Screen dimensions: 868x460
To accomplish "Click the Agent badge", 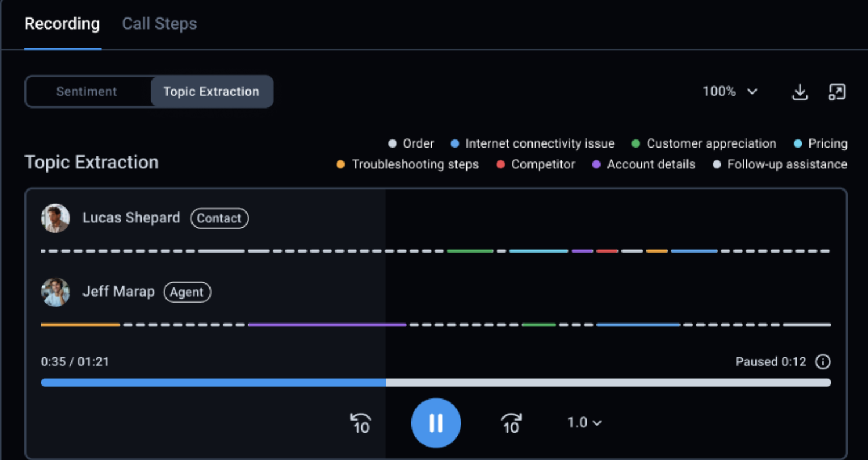I will [187, 292].
